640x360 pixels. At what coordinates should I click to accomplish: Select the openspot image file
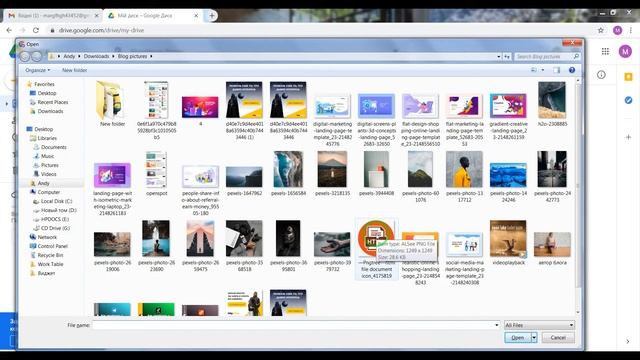(156, 173)
